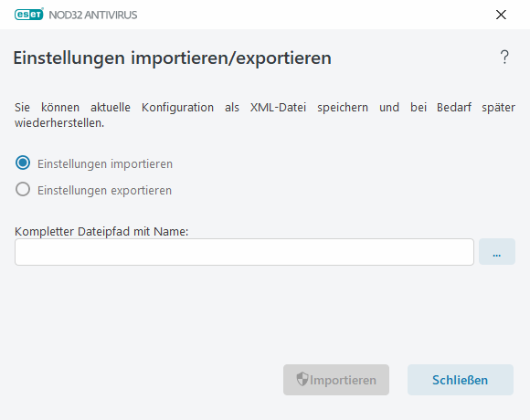Click the Schließen button

460,380
